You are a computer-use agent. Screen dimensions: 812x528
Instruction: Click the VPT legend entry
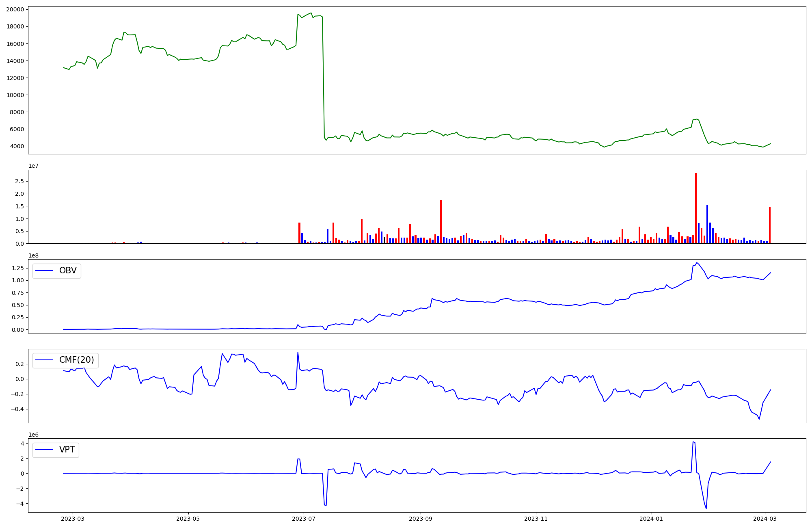[67, 450]
